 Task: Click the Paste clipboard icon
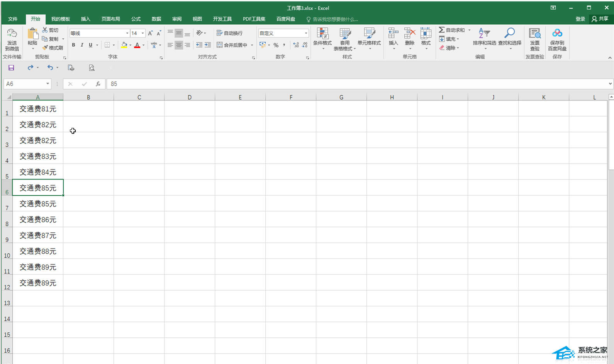(32, 33)
